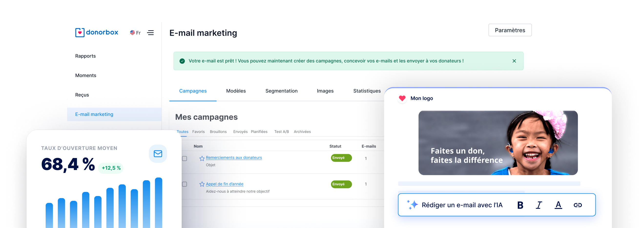Filter campaigns by Brouillons
644x228 pixels.
coord(218,132)
